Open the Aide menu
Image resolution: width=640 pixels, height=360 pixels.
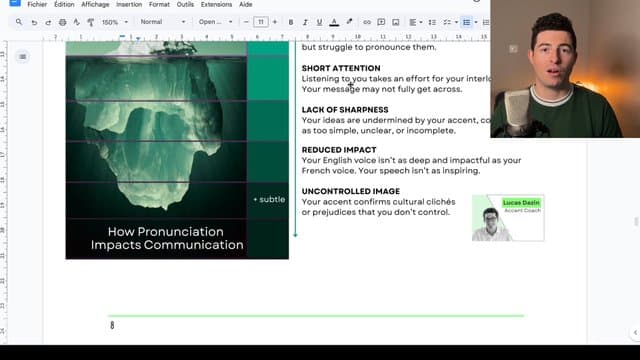245,4
